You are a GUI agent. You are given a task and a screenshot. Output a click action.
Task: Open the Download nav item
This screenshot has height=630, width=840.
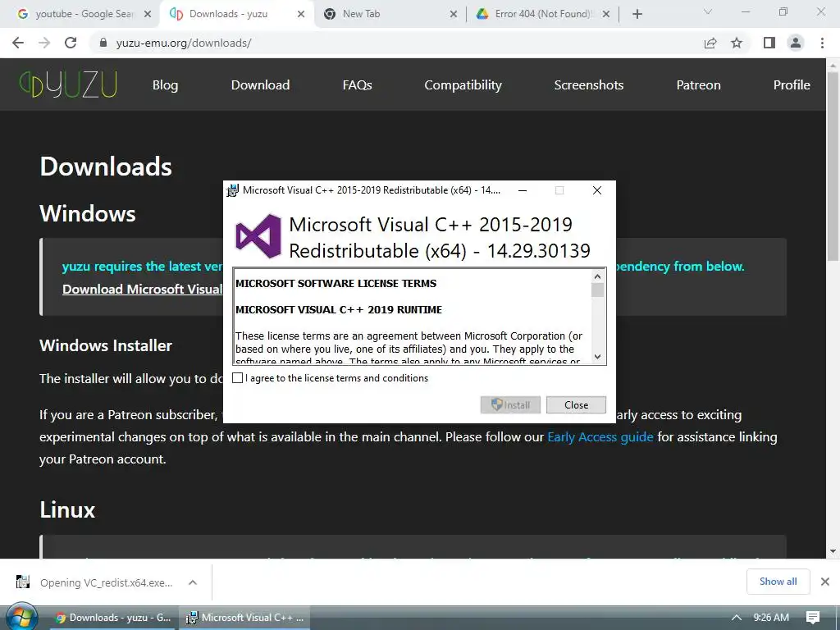pyautogui.click(x=260, y=84)
